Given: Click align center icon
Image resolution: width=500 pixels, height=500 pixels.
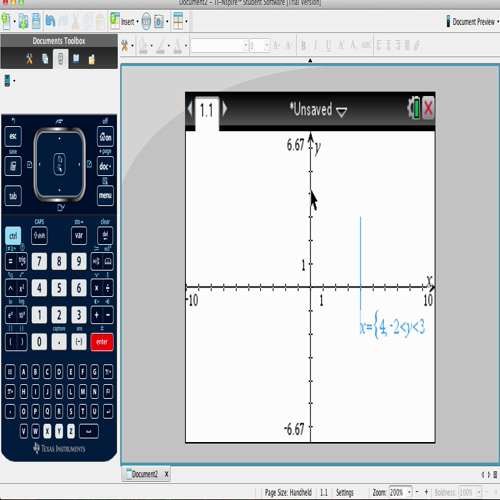Looking at the screenshot, I should click(388, 45).
